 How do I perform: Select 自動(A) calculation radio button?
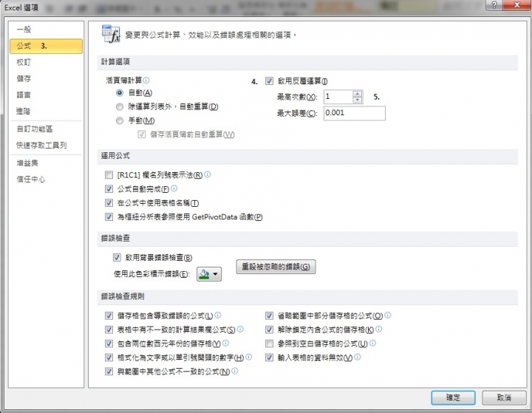tap(120, 92)
